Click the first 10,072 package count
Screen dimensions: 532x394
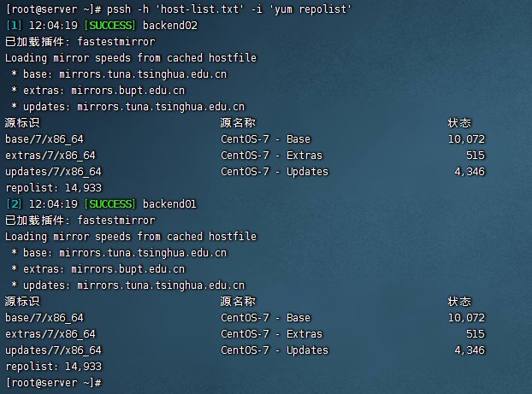pos(466,139)
